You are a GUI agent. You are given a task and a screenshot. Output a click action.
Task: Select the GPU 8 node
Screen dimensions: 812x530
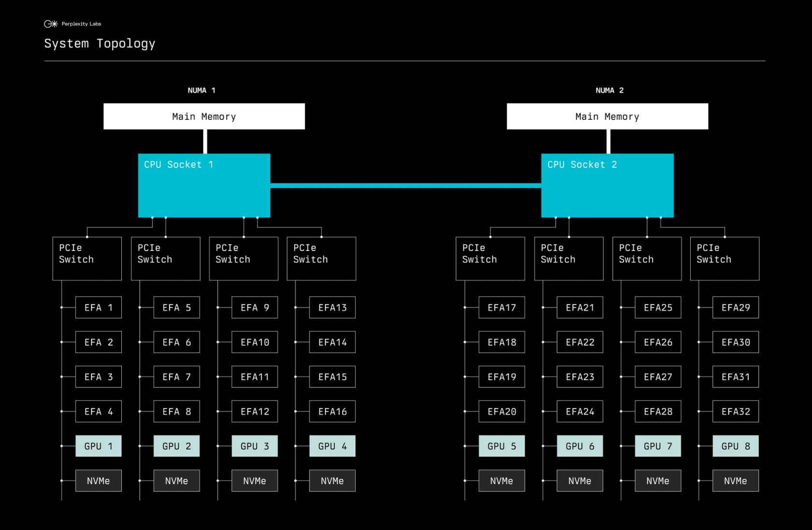pyautogui.click(x=736, y=446)
